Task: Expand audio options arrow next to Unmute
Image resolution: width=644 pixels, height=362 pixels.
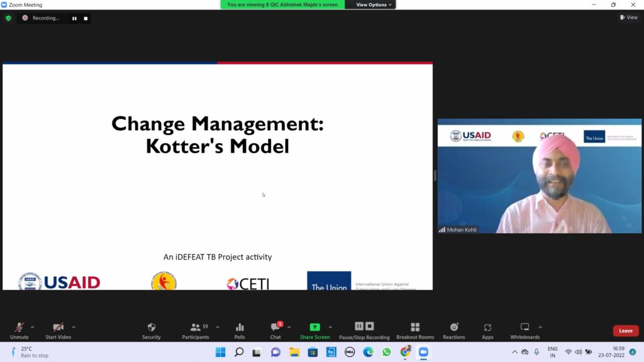Action: 33,327
